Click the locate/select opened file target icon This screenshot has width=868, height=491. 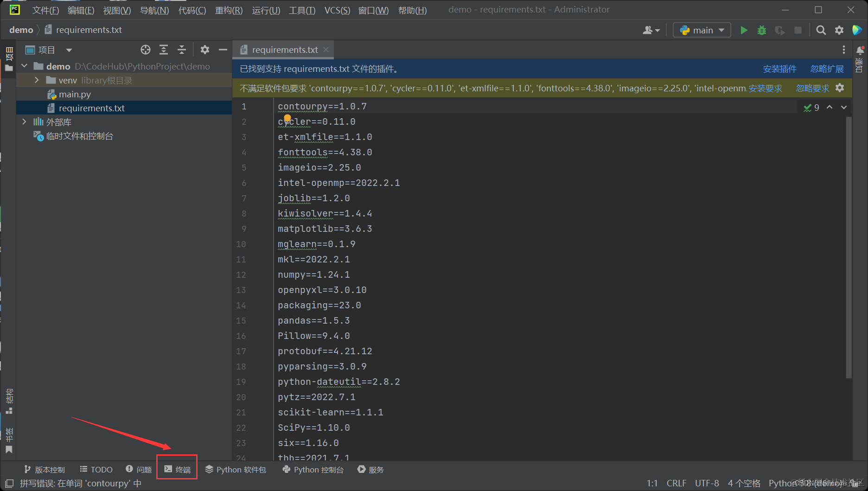(x=146, y=50)
